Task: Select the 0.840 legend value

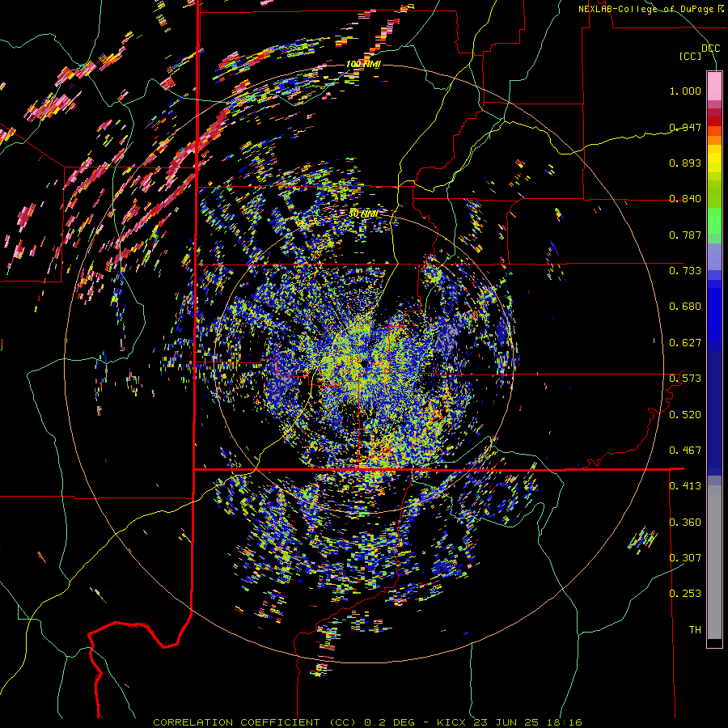Action: pyautogui.click(x=685, y=199)
